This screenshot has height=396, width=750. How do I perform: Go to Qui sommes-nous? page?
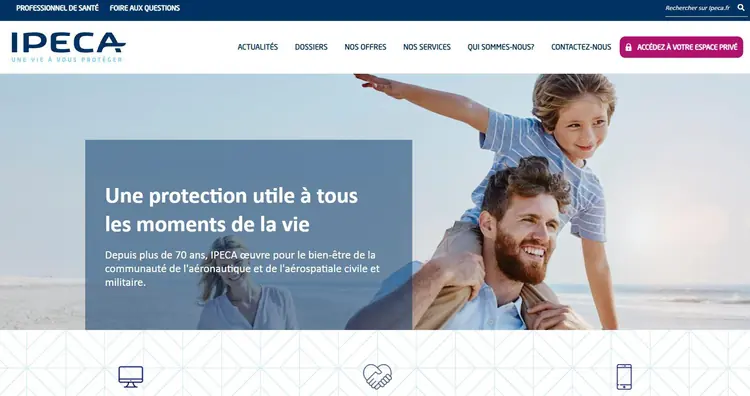pyautogui.click(x=501, y=47)
